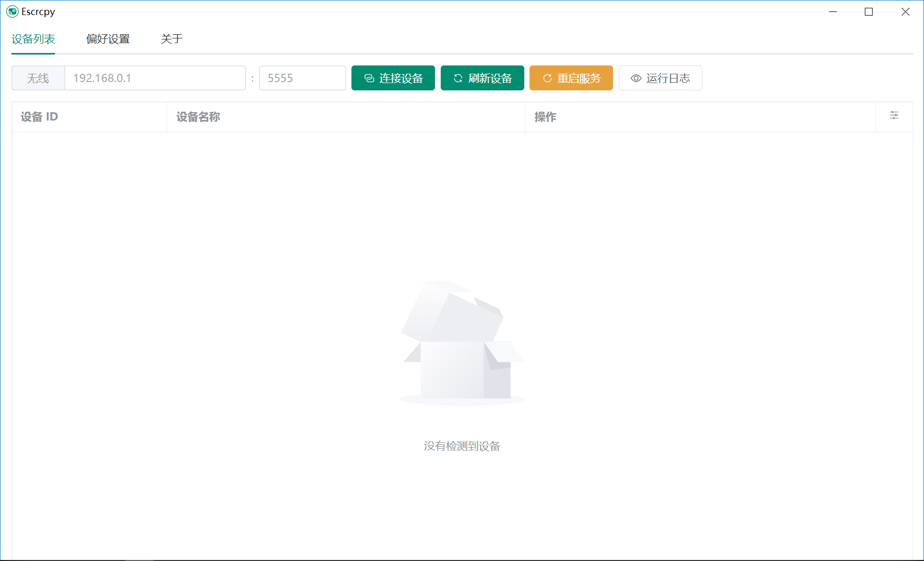Click the IP address input showing 192.168.0.1
This screenshot has height=561, width=924.
155,78
